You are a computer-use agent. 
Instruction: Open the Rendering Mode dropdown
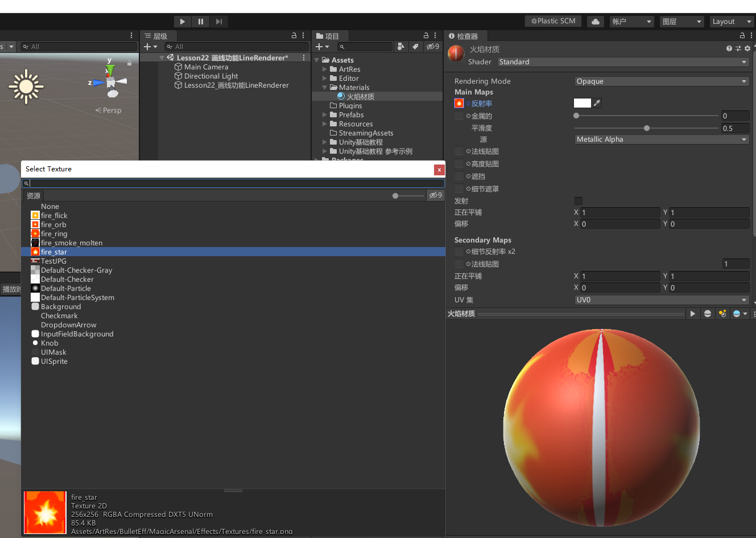point(661,81)
